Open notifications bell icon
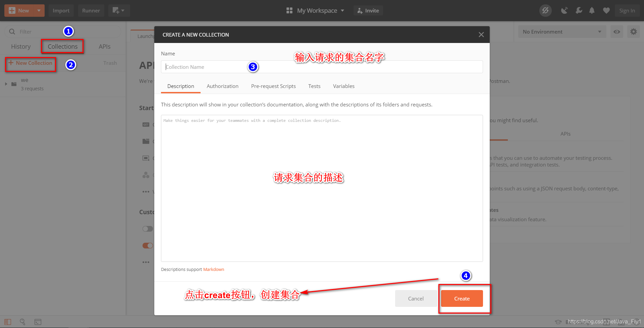The image size is (644, 328). (592, 10)
